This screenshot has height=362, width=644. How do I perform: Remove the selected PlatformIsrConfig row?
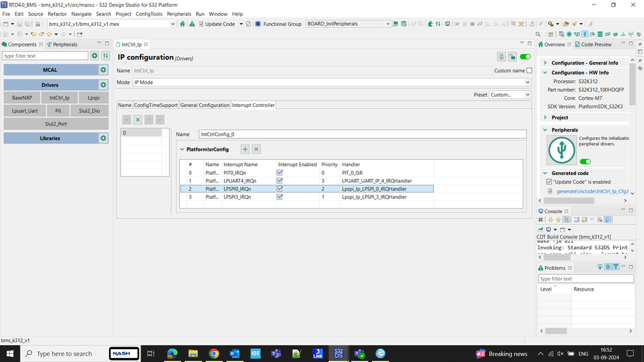click(257, 149)
